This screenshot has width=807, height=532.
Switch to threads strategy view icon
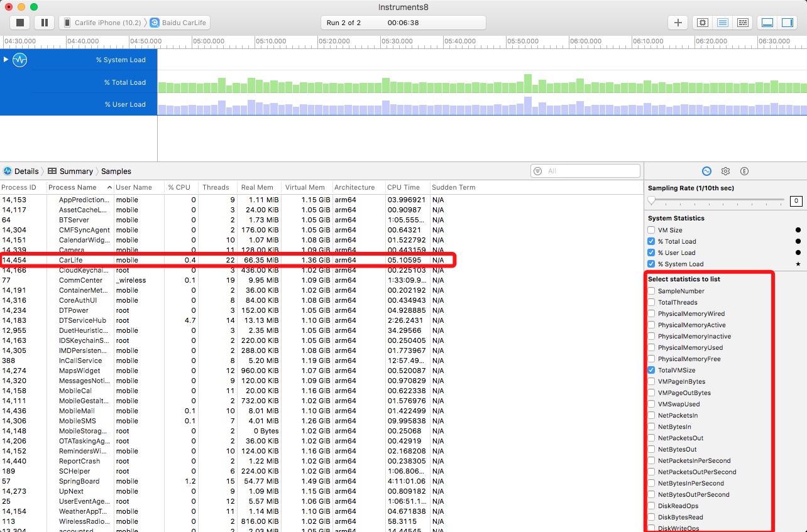pos(742,23)
